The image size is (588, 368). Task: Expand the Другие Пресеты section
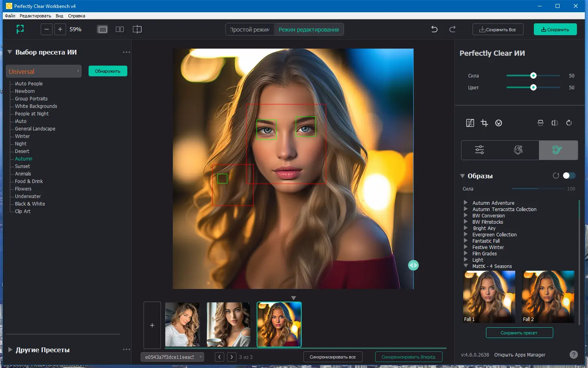10,350
